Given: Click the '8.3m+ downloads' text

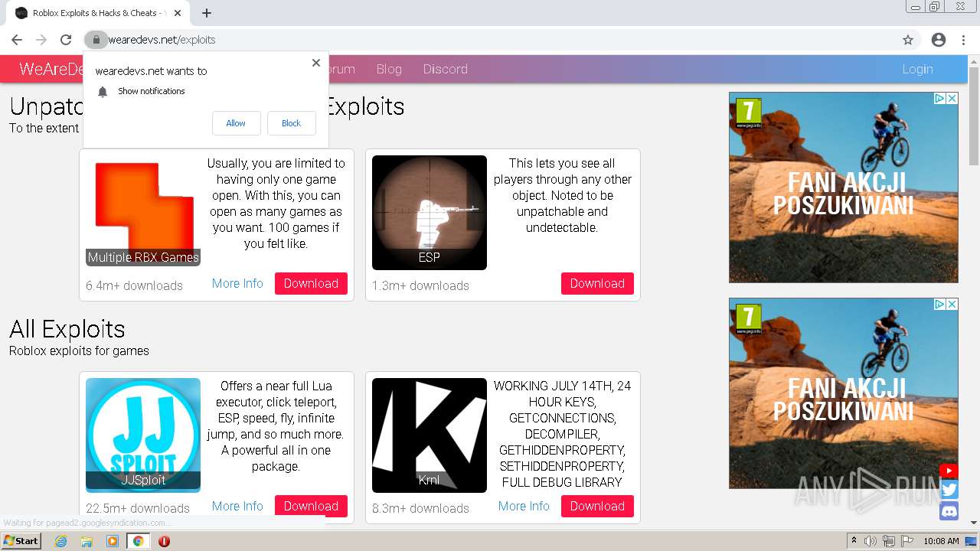Looking at the screenshot, I should click(420, 508).
